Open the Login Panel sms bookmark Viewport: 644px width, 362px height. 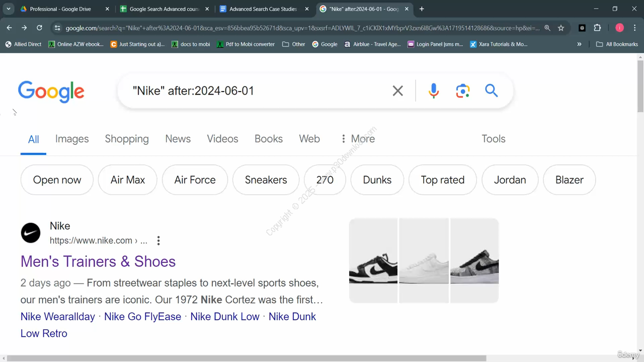(x=435, y=44)
